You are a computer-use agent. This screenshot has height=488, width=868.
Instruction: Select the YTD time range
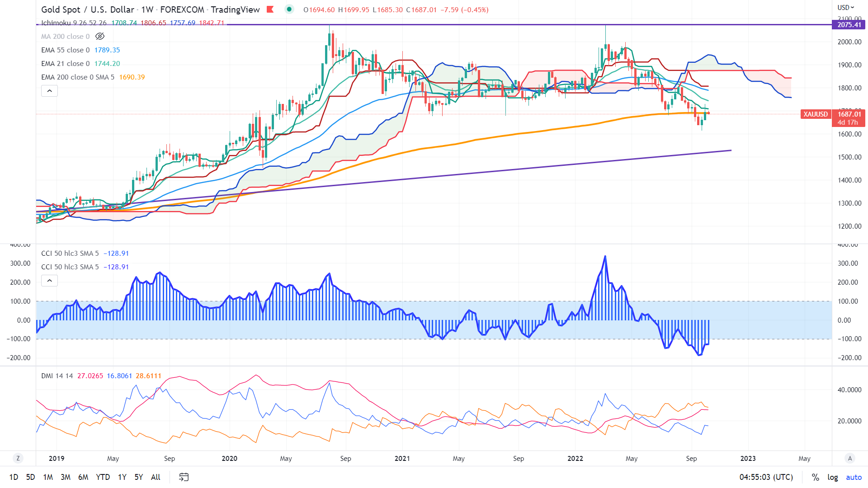click(103, 477)
